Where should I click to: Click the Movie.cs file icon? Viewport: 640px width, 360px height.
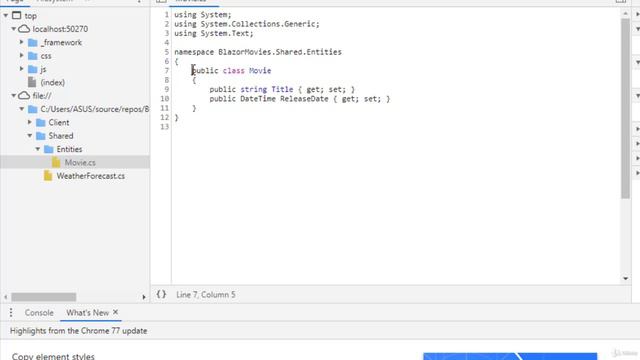[56, 162]
